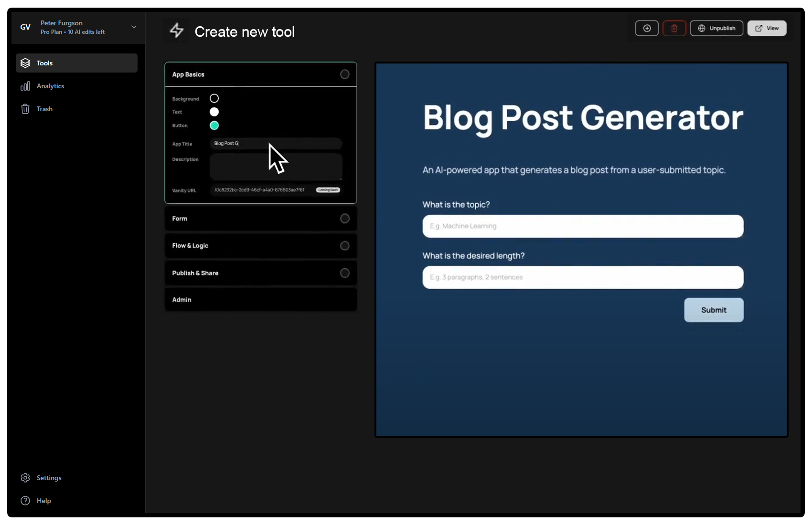Click the red trash delete icon
The height and width of the screenshot is (525, 812).
(x=674, y=28)
